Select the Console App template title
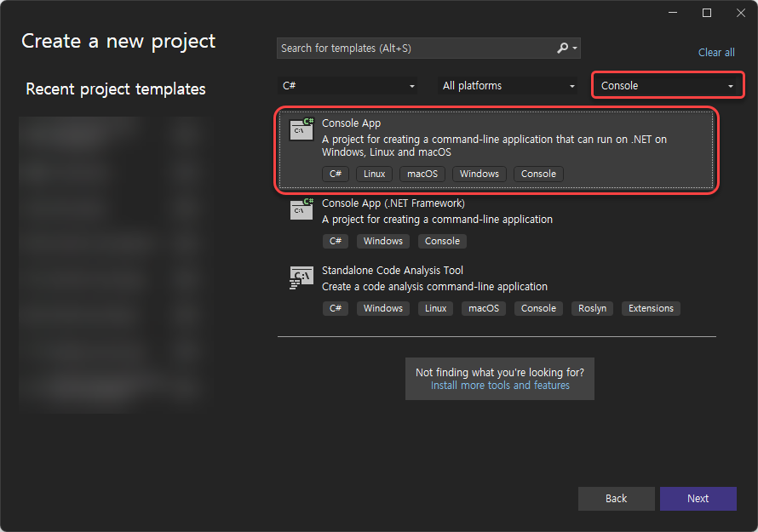This screenshot has height=532, width=758. (351, 123)
